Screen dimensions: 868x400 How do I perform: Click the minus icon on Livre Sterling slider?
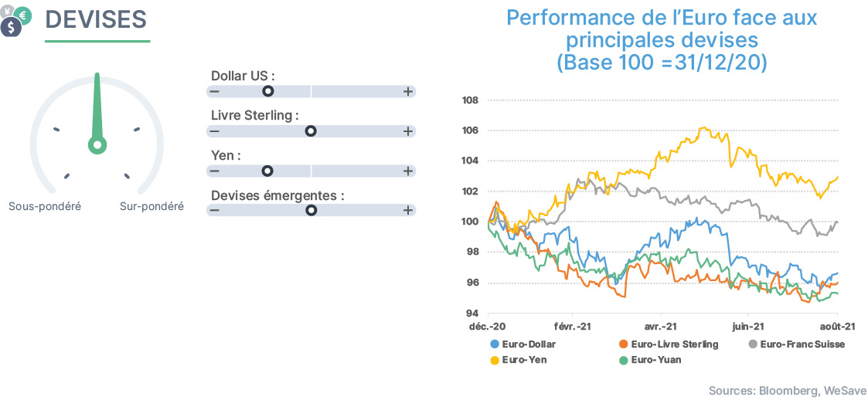pyautogui.click(x=214, y=131)
